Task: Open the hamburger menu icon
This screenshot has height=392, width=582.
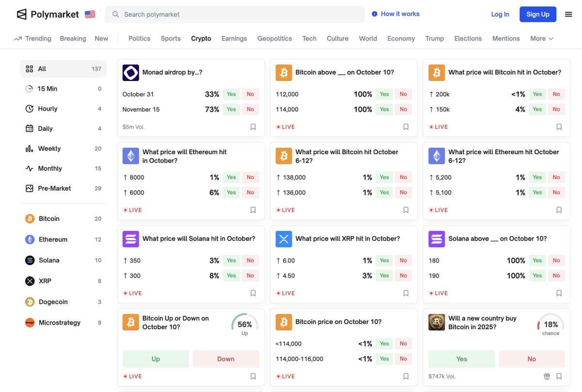Action: click(x=568, y=15)
